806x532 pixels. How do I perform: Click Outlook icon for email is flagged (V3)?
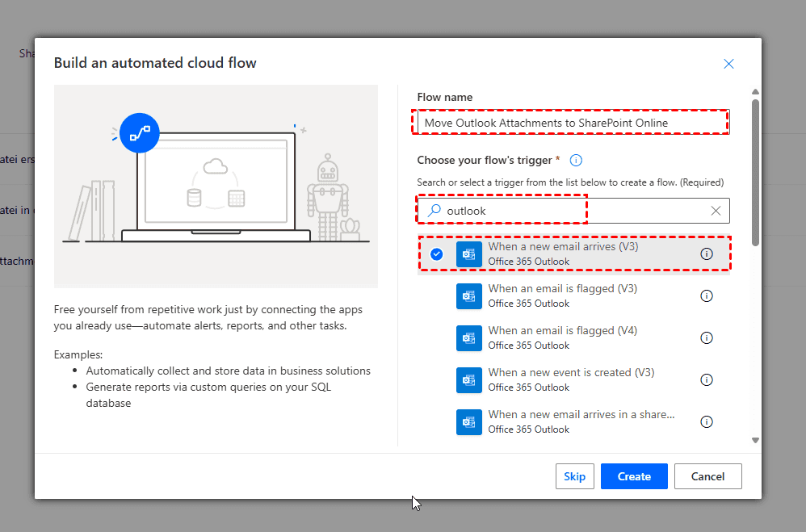[468, 296]
